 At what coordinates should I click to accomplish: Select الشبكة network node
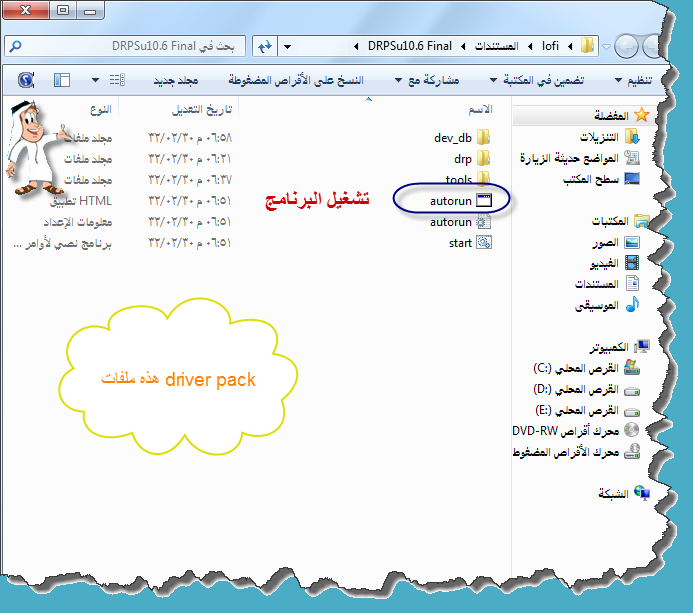[624, 493]
